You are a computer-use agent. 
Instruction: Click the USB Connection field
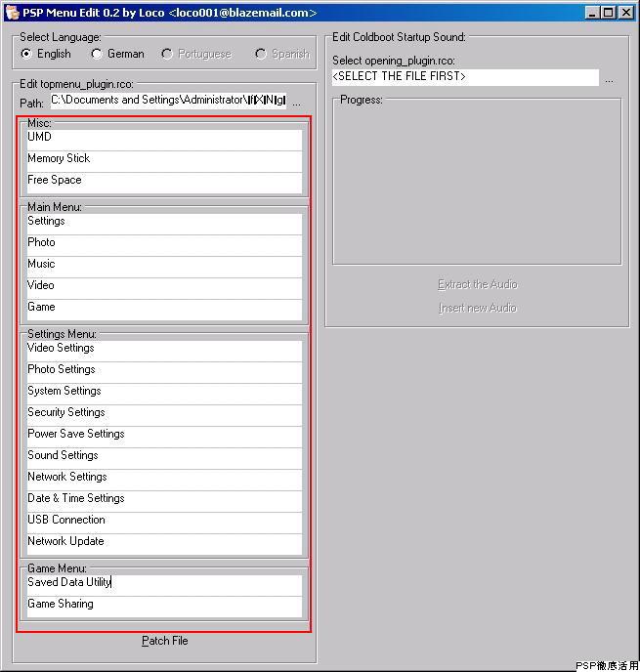pos(164,523)
